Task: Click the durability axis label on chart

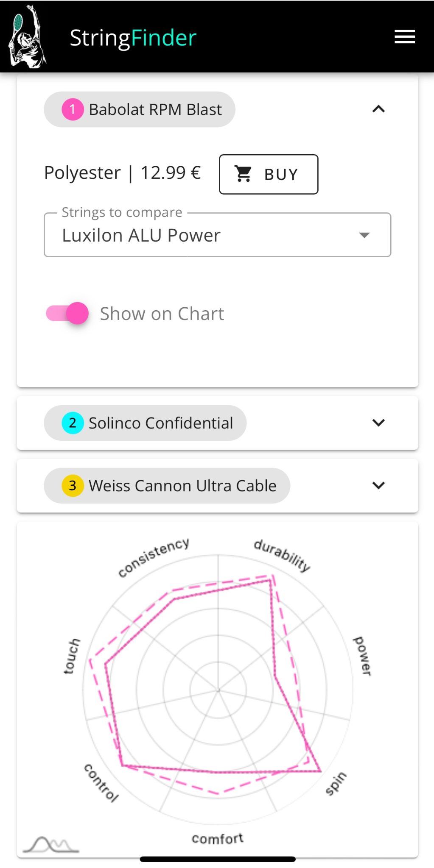Action: (282, 555)
